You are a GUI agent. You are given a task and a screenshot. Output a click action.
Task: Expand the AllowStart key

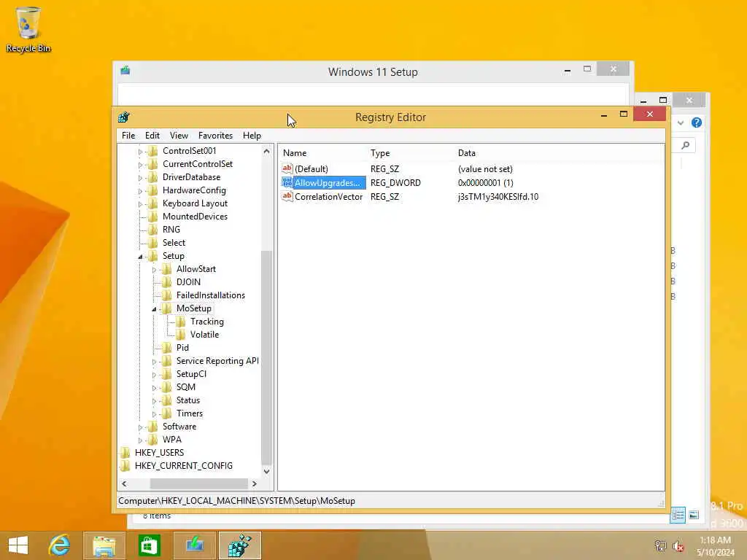click(x=154, y=270)
